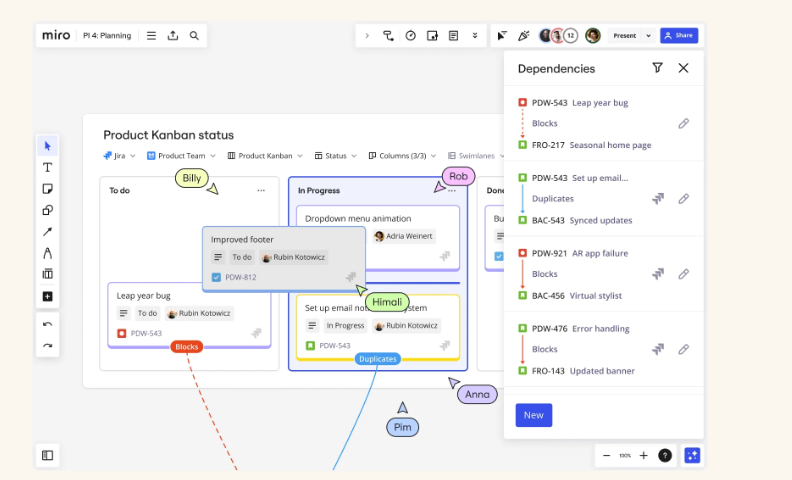Choose the connection line arrow tool
Image resolution: width=792 pixels, height=480 pixels.
coord(47,232)
